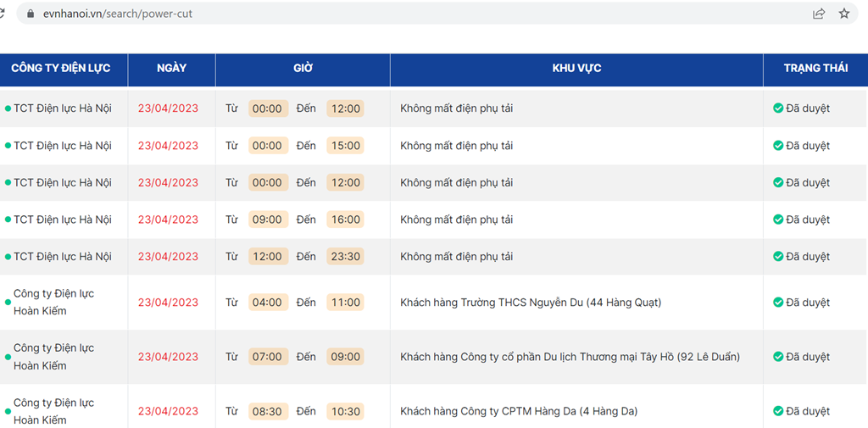Click 12:00 start time in the 23:30 row
This screenshot has height=428, width=868.
pos(268,257)
